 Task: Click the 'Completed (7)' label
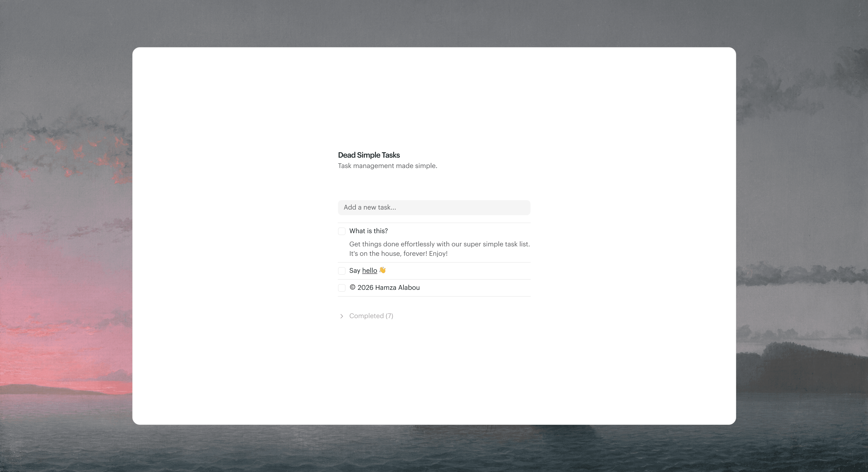371,316
